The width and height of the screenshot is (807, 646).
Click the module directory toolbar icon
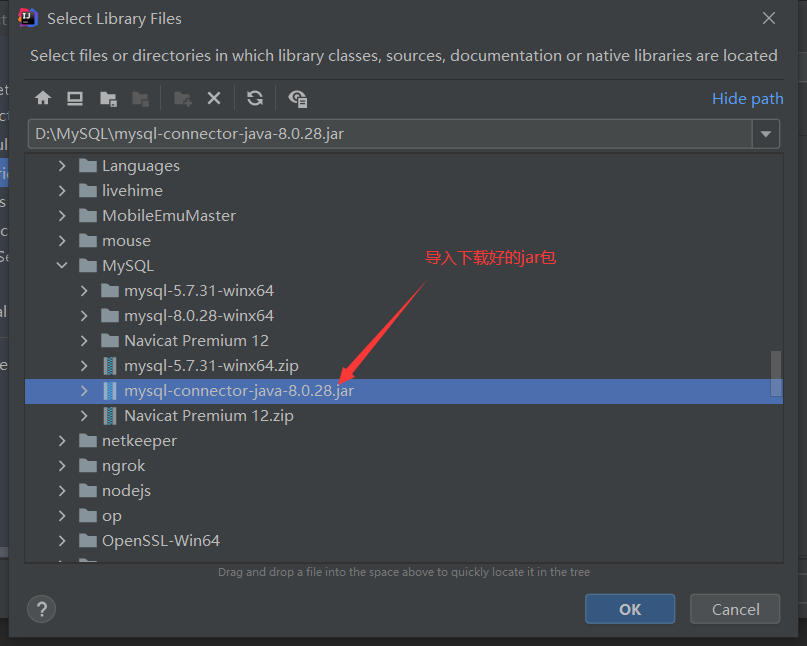[x=141, y=98]
